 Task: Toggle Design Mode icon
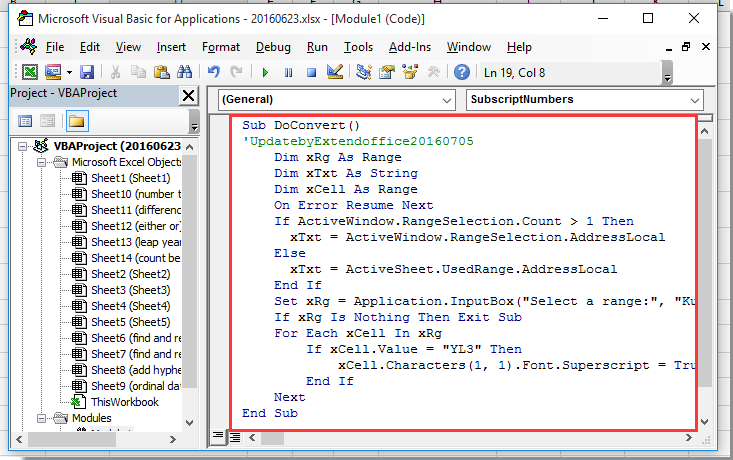[335, 72]
